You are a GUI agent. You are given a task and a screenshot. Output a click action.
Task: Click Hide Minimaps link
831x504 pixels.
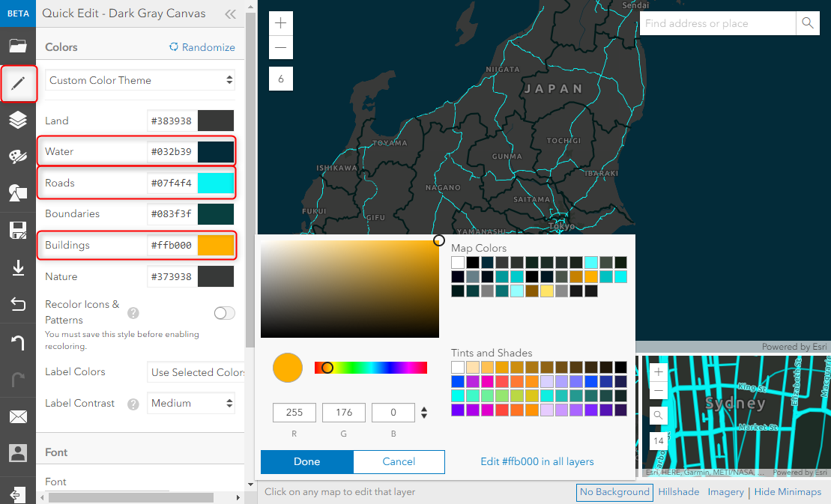788,492
